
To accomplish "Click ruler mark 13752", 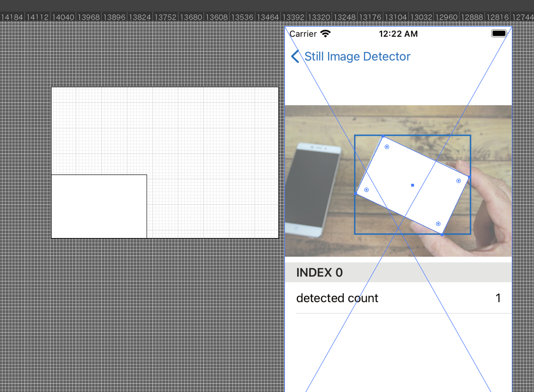I will click(x=165, y=17).
